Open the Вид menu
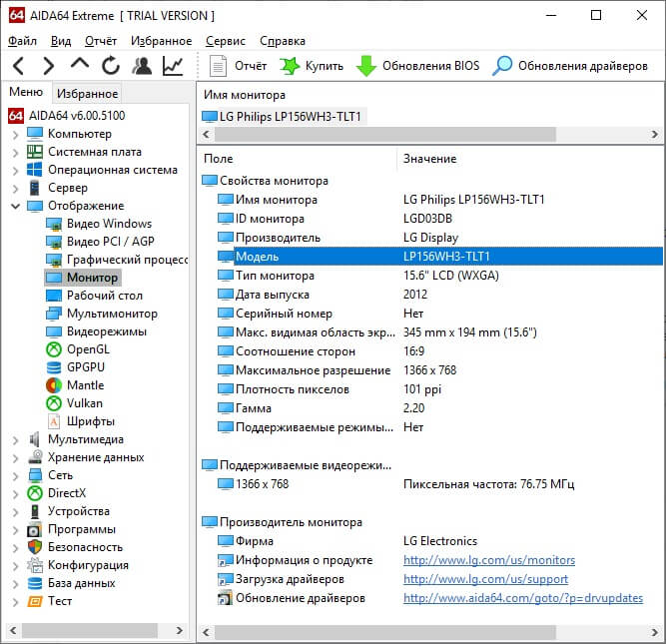Image resolution: width=666 pixels, height=644 pixels. pyautogui.click(x=61, y=41)
